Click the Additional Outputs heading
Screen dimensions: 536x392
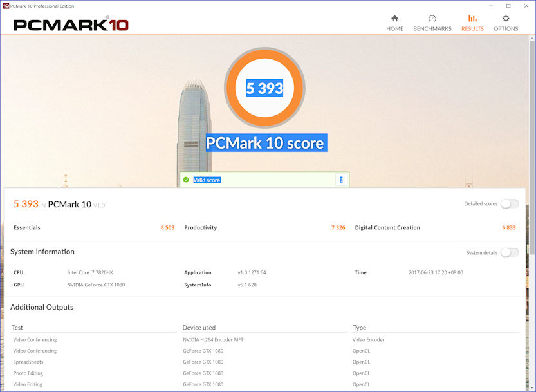42,307
